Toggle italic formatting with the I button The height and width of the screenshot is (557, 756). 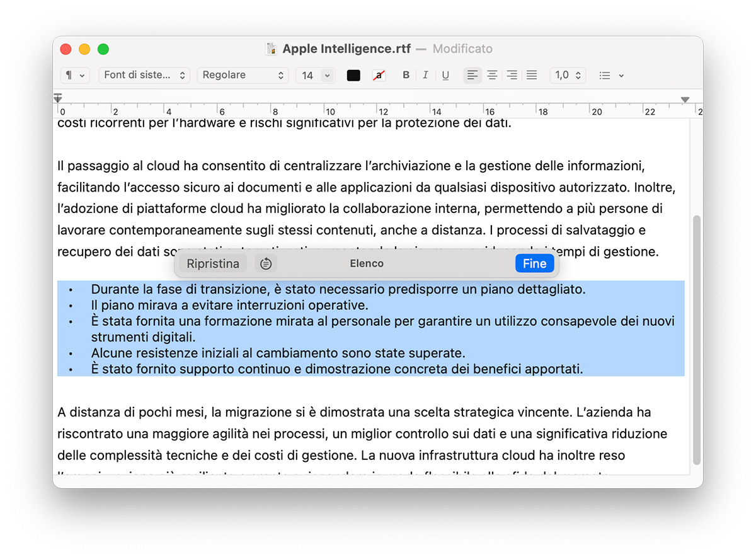pos(425,75)
